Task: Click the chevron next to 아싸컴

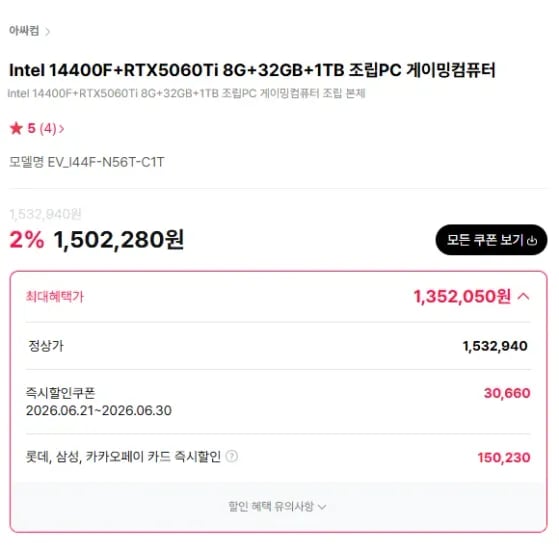Action: [47, 32]
